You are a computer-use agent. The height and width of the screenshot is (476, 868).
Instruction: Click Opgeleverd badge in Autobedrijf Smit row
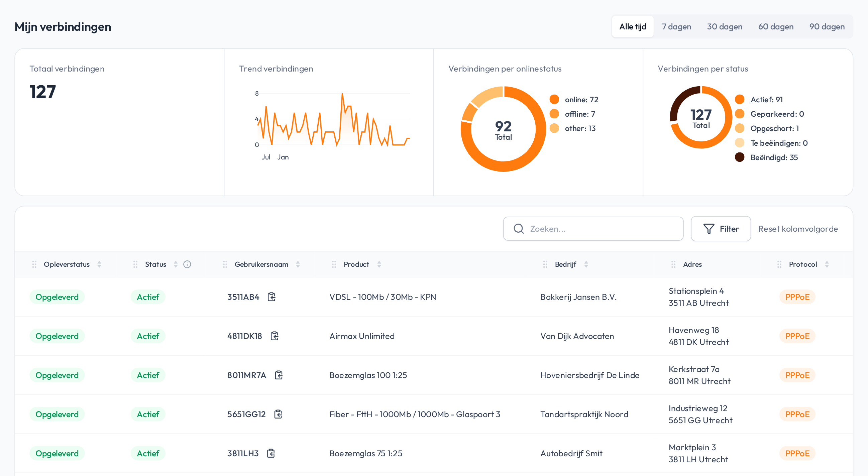[57, 453]
